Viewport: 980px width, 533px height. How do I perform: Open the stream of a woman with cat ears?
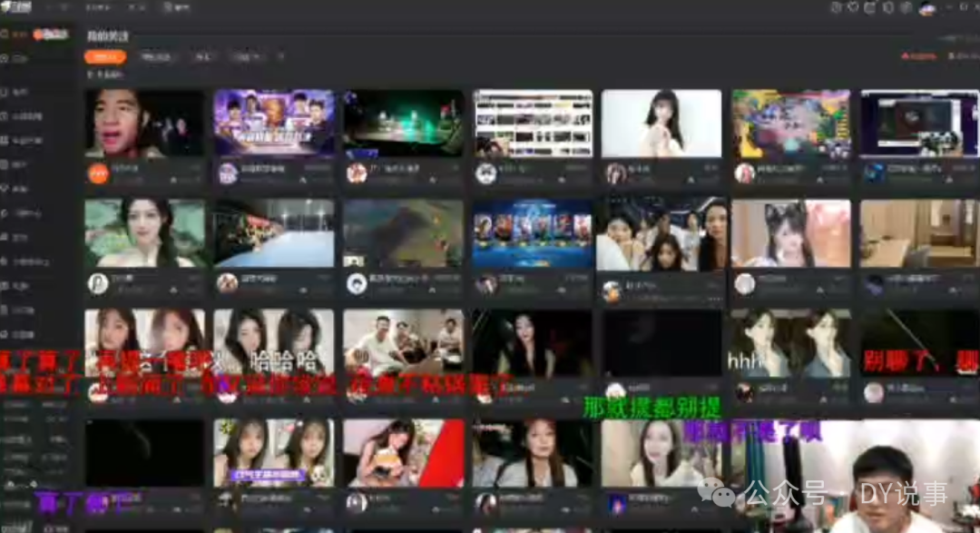[790, 233]
